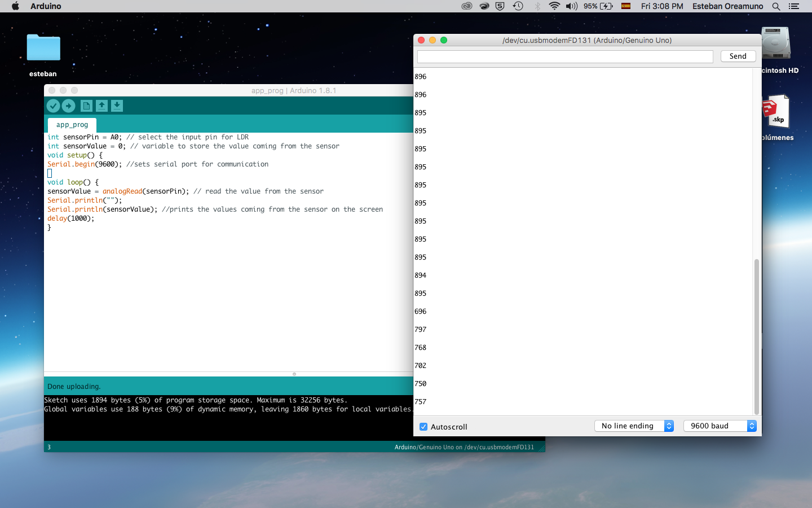
Task: Open the No line ending dropdown
Action: 634,426
